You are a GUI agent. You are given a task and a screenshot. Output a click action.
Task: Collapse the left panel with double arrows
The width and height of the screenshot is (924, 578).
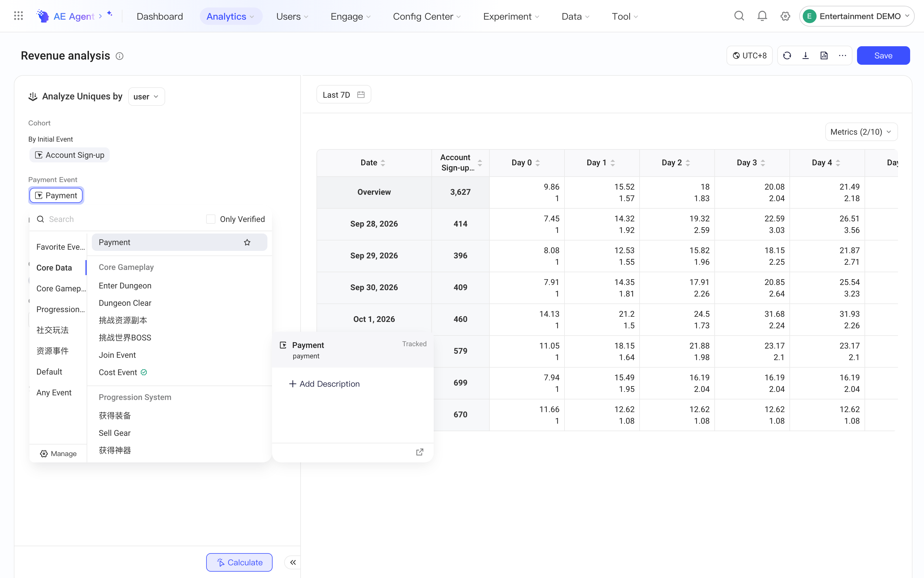[293, 562]
